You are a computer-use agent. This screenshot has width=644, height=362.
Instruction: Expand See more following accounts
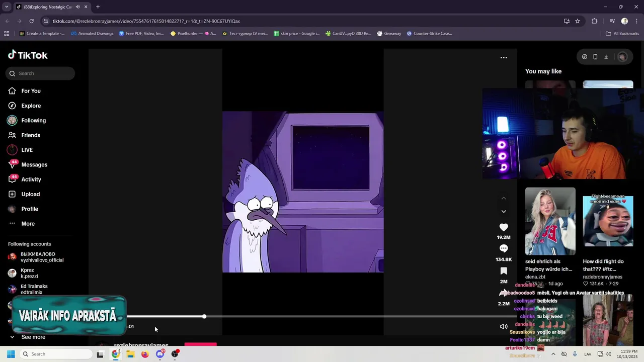(x=33, y=337)
